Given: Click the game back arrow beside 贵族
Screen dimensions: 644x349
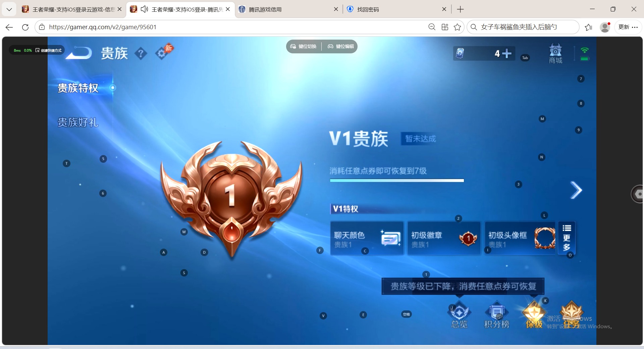Looking at the screenshot, I should tap(79, 53).
